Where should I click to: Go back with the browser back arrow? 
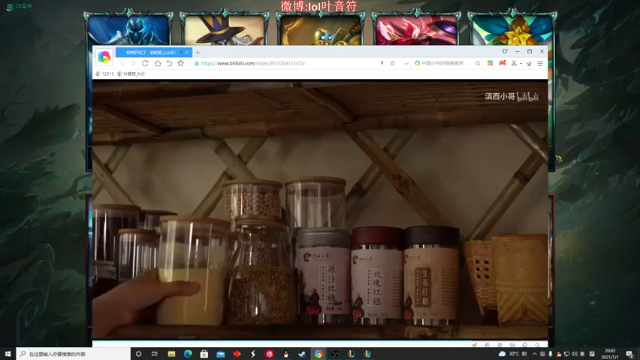[x=122, y=63]
